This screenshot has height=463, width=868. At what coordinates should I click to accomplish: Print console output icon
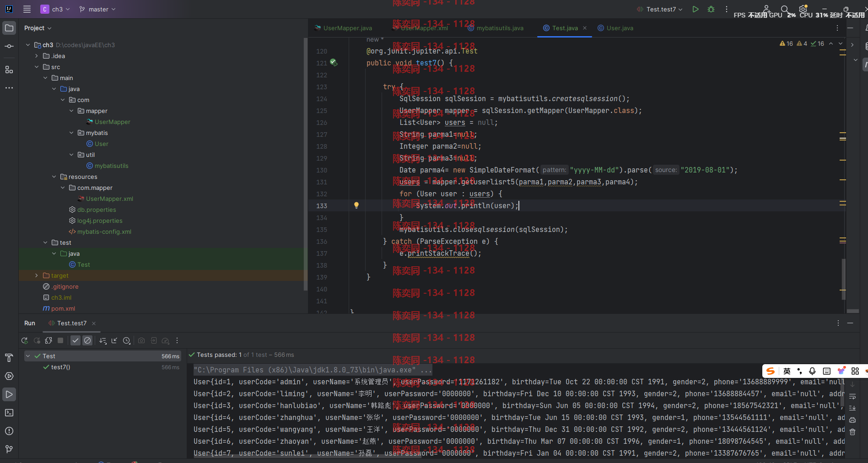[x=852, y=420]
